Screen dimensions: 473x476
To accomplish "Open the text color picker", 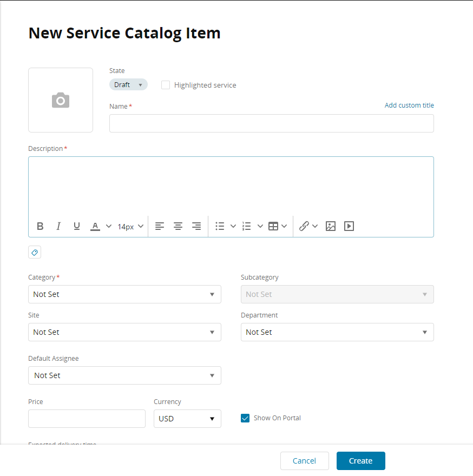I will pos(95,226).
